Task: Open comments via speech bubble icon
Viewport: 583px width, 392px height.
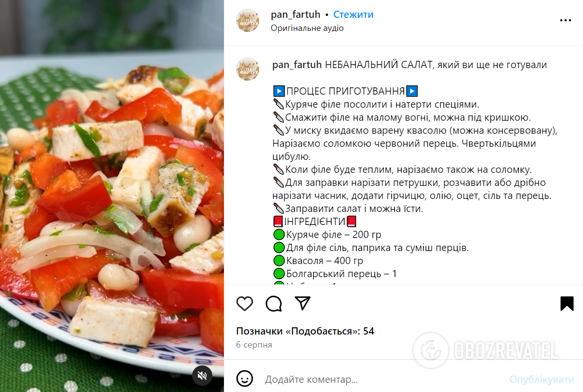Action: [274, 303]
